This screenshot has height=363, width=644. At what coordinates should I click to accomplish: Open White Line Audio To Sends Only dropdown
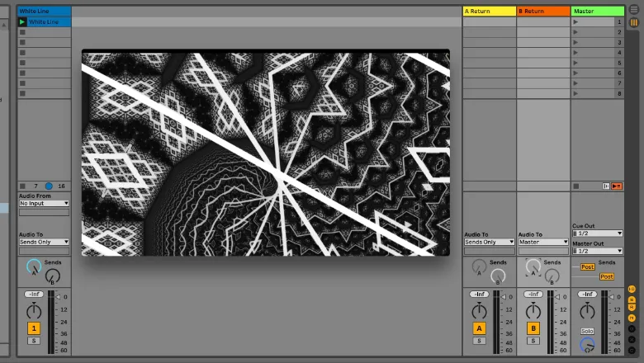pos(44,242)
